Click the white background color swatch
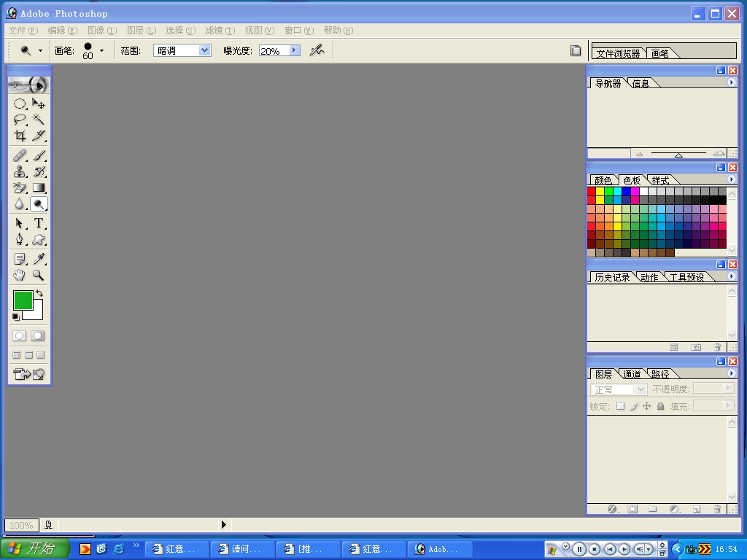Image resolution: width=747 pixels, height=560 pixels. [36, 314]
